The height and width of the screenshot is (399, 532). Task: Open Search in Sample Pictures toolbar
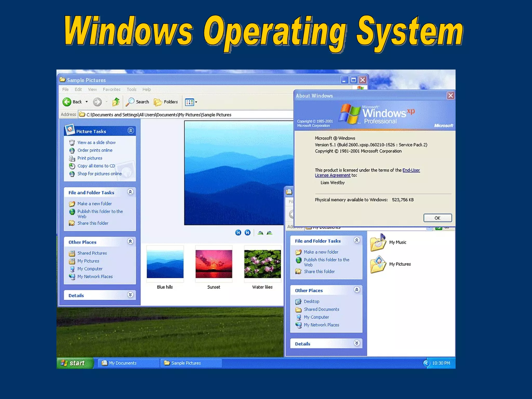(137, 102)
